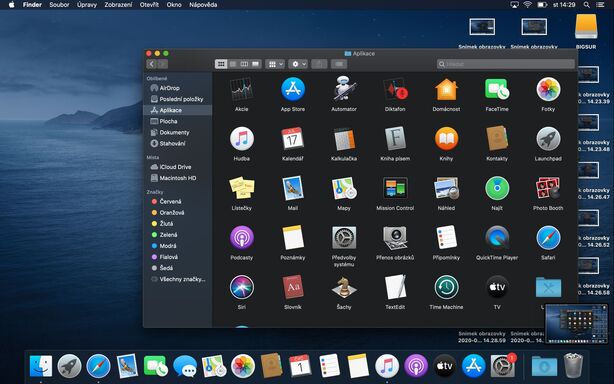Open the Úpravy menu
Screen dimensions: 614x384
click(87, 5)
